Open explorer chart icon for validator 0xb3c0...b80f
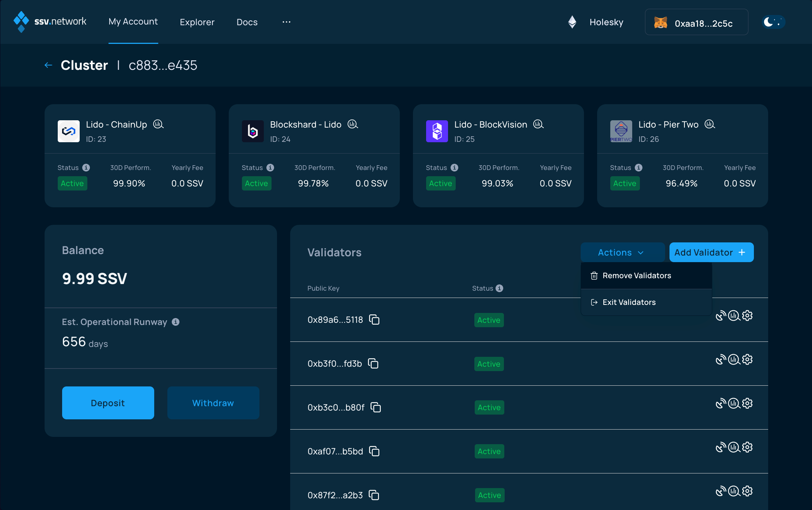Screen dimensions: 812x510 tap(734, 403)
